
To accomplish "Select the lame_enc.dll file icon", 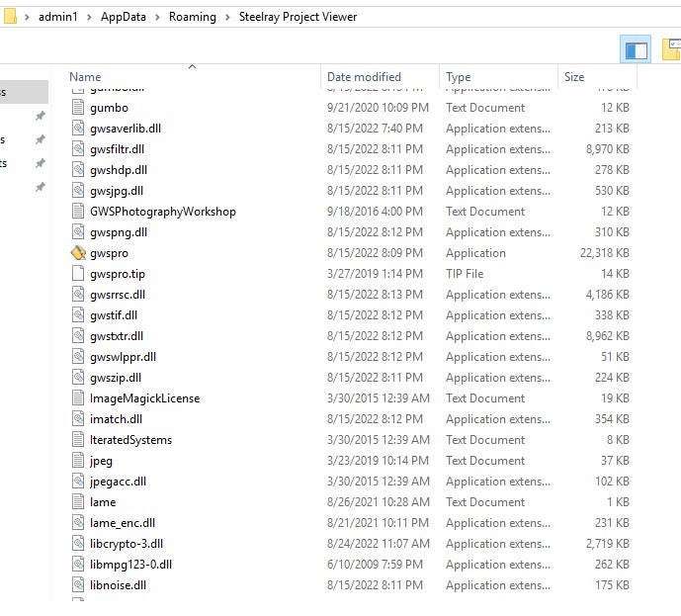I will click(x=79, y=523).
